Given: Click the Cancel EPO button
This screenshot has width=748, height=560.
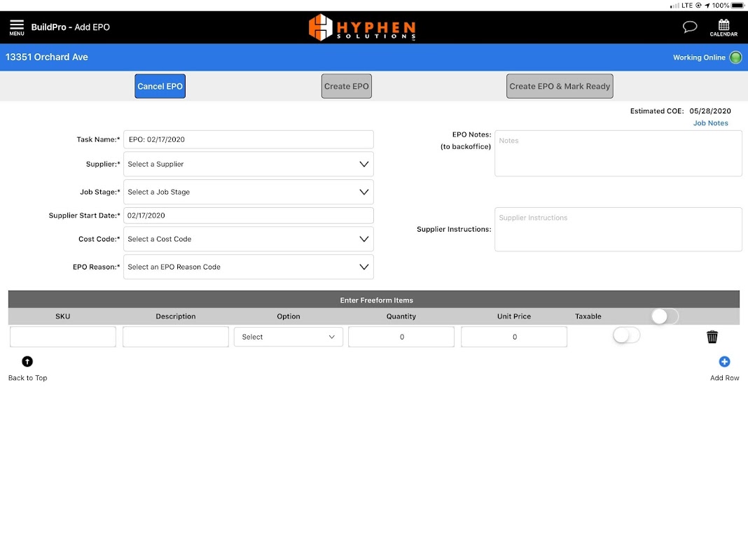Looking at the screenshot, I should pyautogui.click(x=160, y=86).
